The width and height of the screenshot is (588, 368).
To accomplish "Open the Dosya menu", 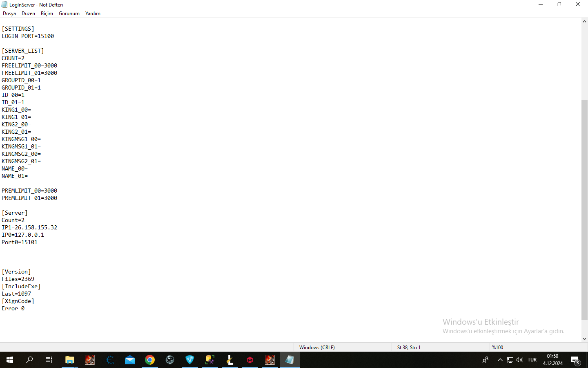I will pos(9,13).
